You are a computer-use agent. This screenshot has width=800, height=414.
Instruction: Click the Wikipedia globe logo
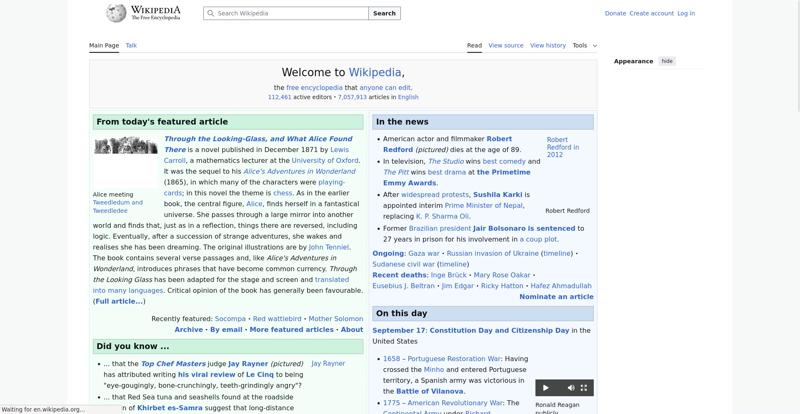(116, 13)
